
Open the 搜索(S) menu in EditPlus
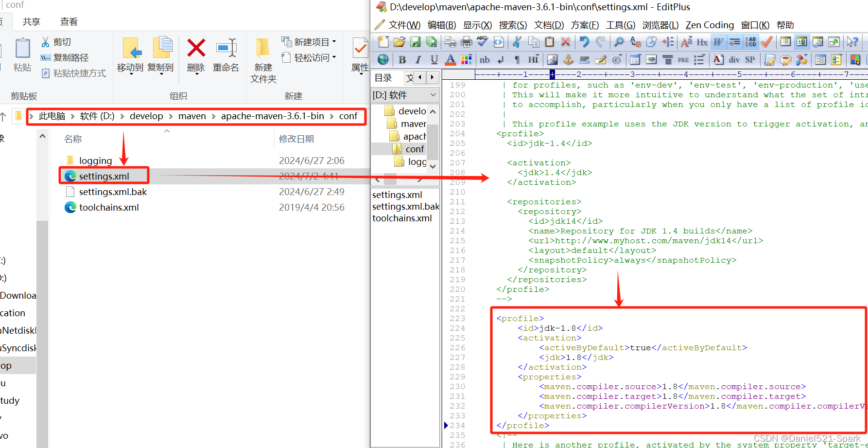click(x=513, y=25)
